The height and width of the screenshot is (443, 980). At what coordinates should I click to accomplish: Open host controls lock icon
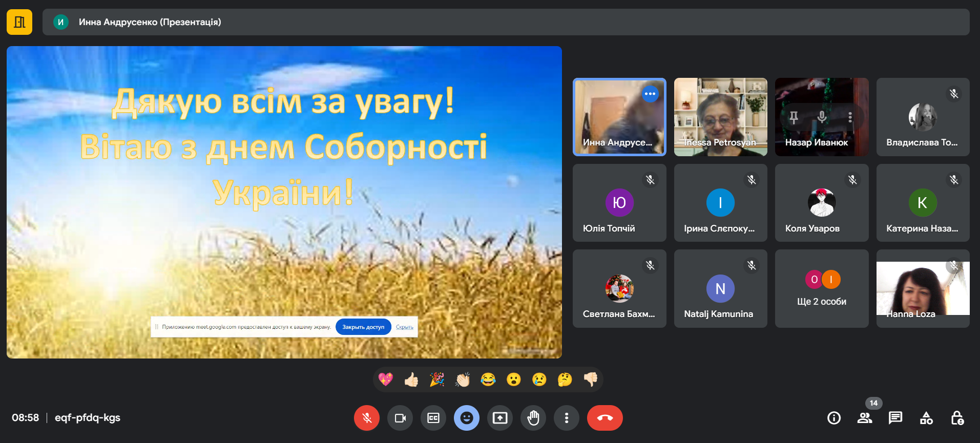point(957,418)
